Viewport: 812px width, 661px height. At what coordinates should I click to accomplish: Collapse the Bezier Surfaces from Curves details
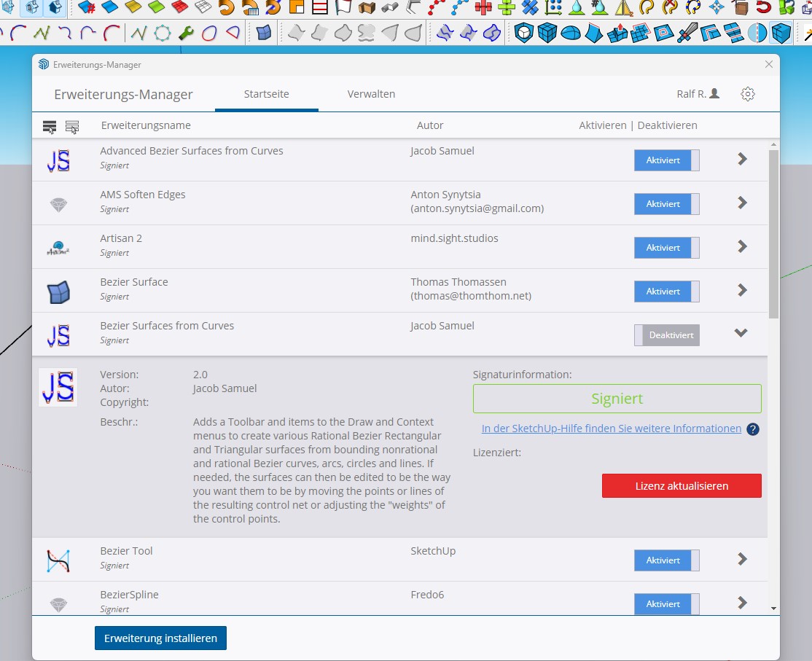click(741, 333)
